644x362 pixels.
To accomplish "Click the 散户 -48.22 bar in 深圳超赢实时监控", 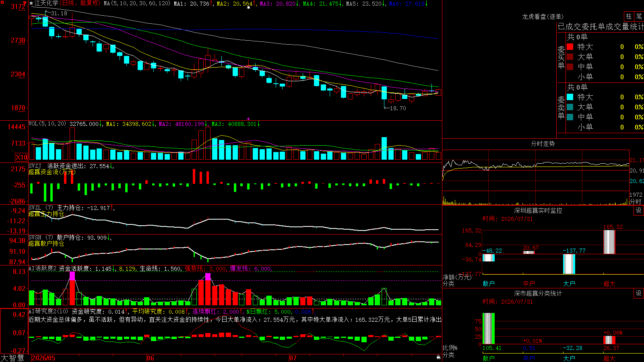I will point(489,258).
